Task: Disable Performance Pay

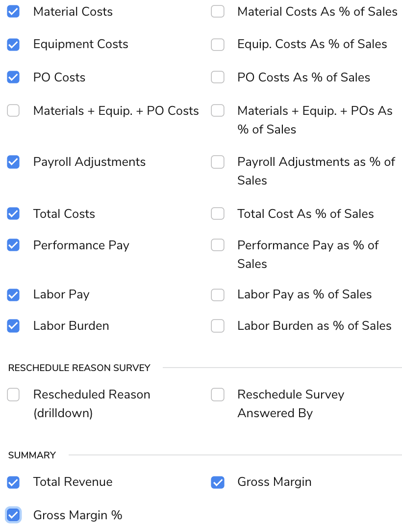Action: coord(13,245)
